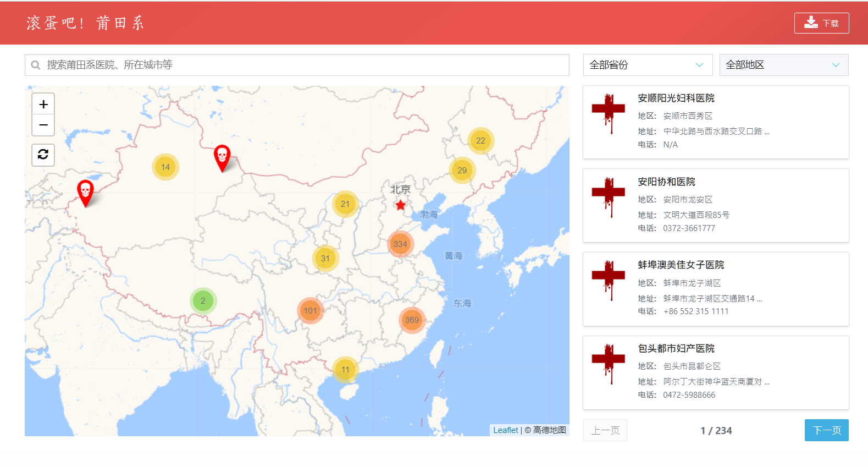The width and height of the screenshot is (868, 466).
Task: Click the 北京 label on the map
Action: pos(400,189)
